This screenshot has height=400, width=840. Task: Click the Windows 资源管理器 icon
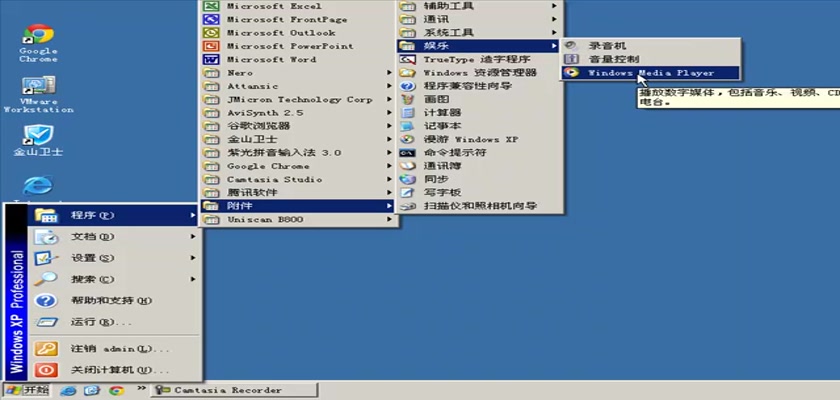point(408,72)
